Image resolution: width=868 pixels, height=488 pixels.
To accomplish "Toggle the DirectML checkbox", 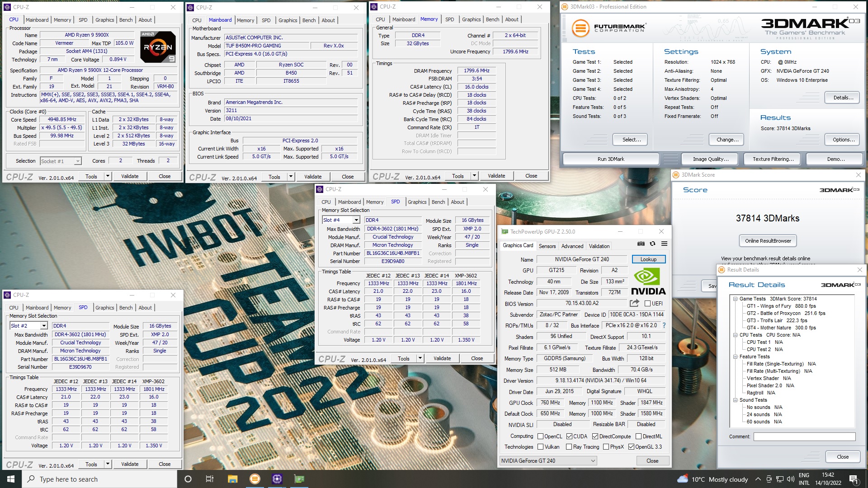I will (638, 436).
